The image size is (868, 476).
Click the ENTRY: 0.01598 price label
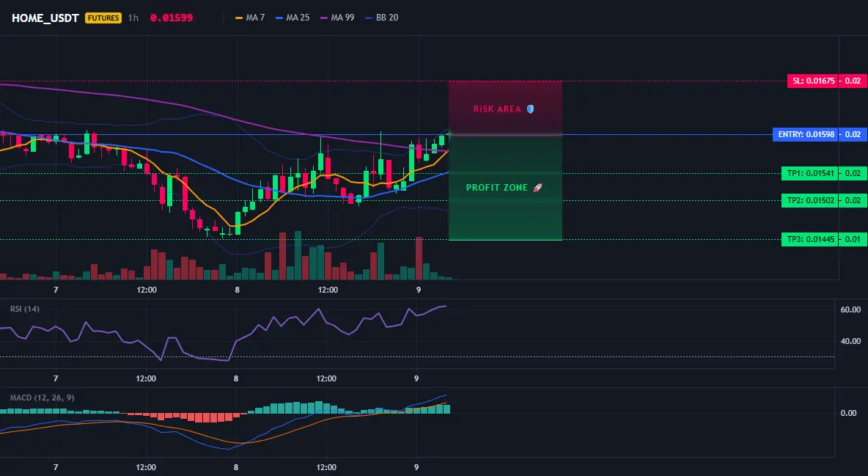(806, 134)
